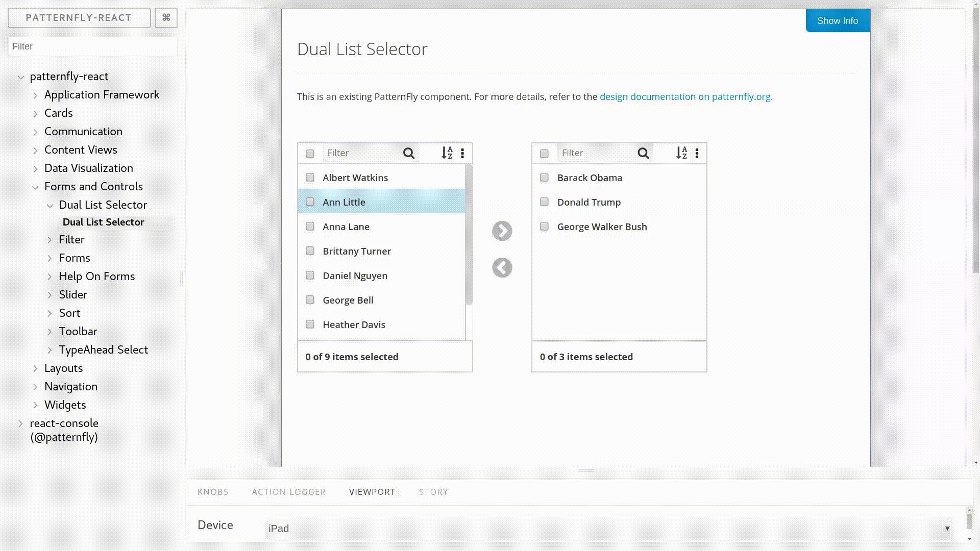Image resolution: width=980 pixels, height=551 pixels.
Task: Click the keyboard shortcuts command icon
Action: point(166,18)
